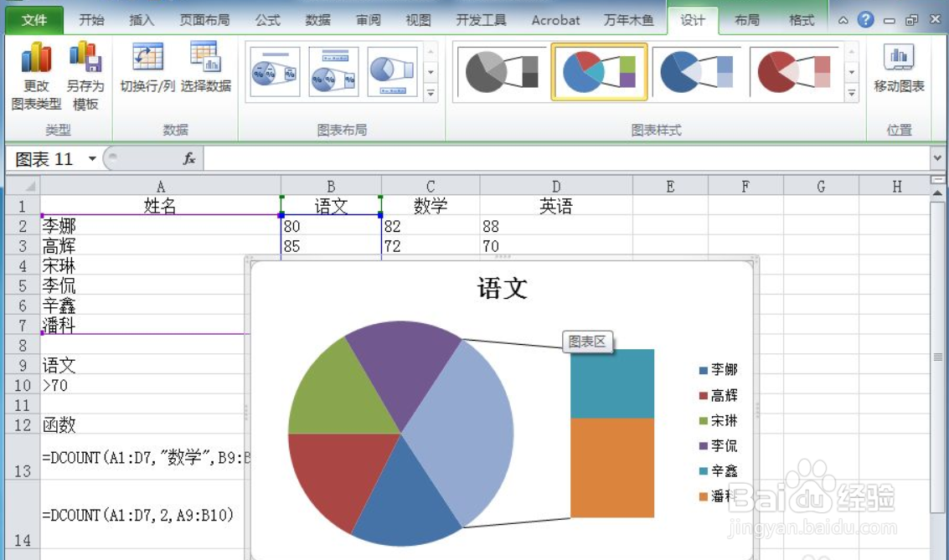The height and width of the screenshot is (560, 949).
Task: Click the third chart layout thumbnail
Action: [x=392, y=71]
